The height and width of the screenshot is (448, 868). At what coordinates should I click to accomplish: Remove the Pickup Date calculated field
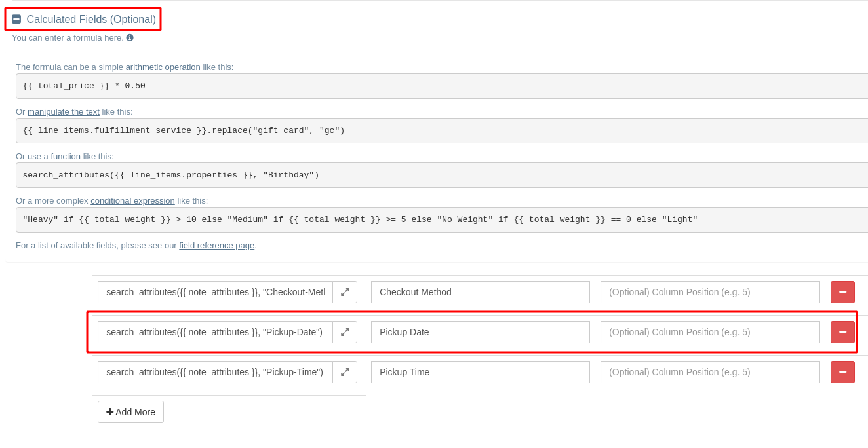coord(842,331)
